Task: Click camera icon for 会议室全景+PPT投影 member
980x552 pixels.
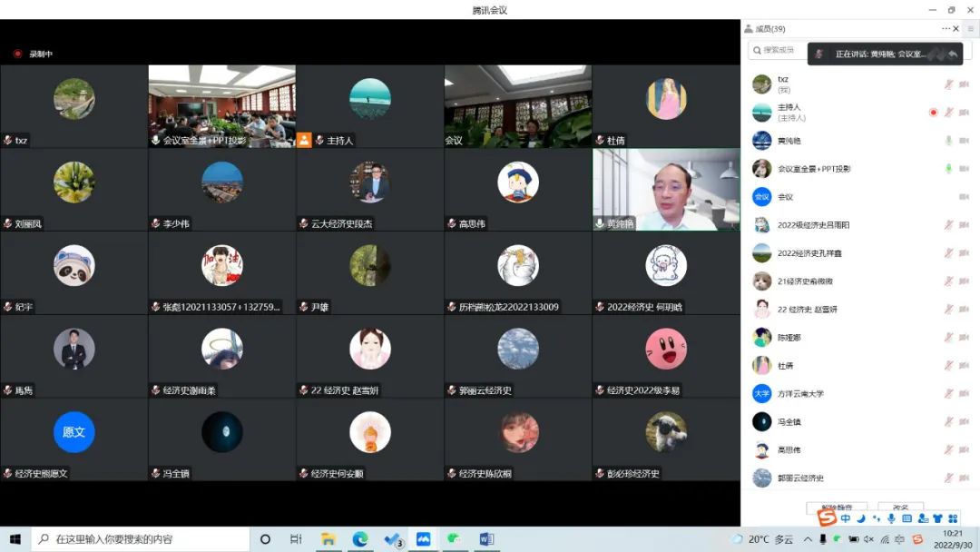Action: click(964, 169)
